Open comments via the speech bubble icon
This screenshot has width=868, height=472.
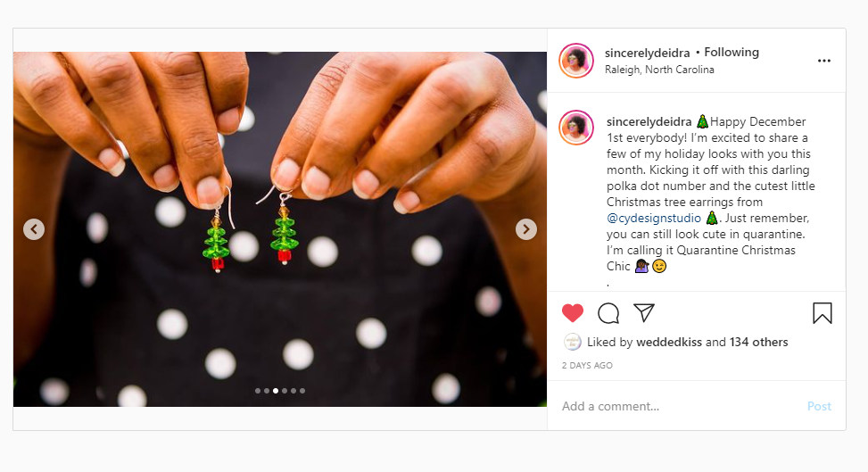click(x=608, y=313)
